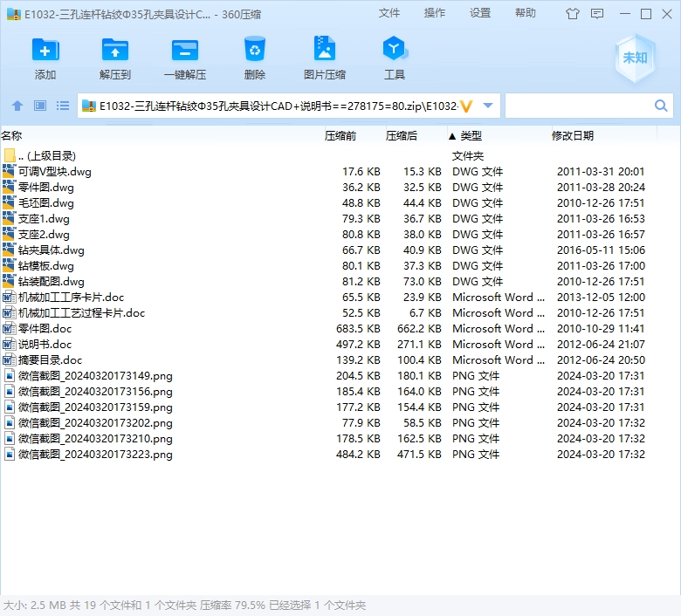
Task: Select the file 机械加工工艺过程卡片.doc
Action: (82, 313)
